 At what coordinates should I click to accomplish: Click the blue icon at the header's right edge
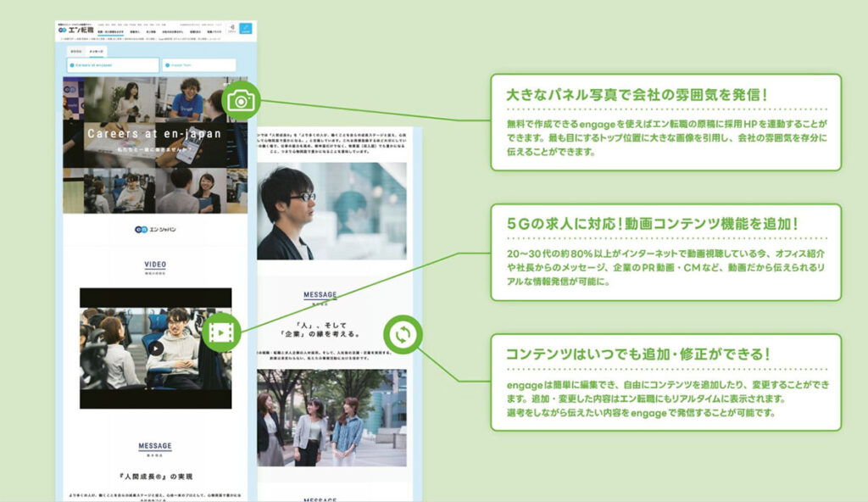click(x=245, y=29)
